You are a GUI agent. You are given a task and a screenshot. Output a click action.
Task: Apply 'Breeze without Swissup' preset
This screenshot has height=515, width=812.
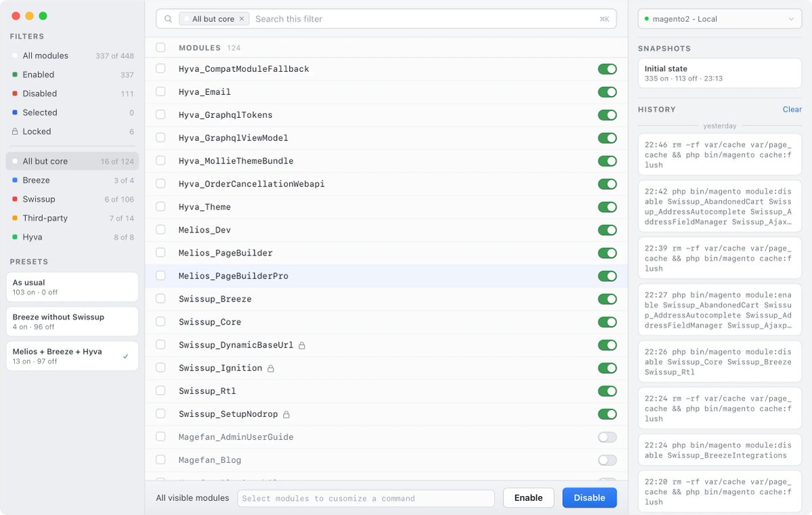72,322
